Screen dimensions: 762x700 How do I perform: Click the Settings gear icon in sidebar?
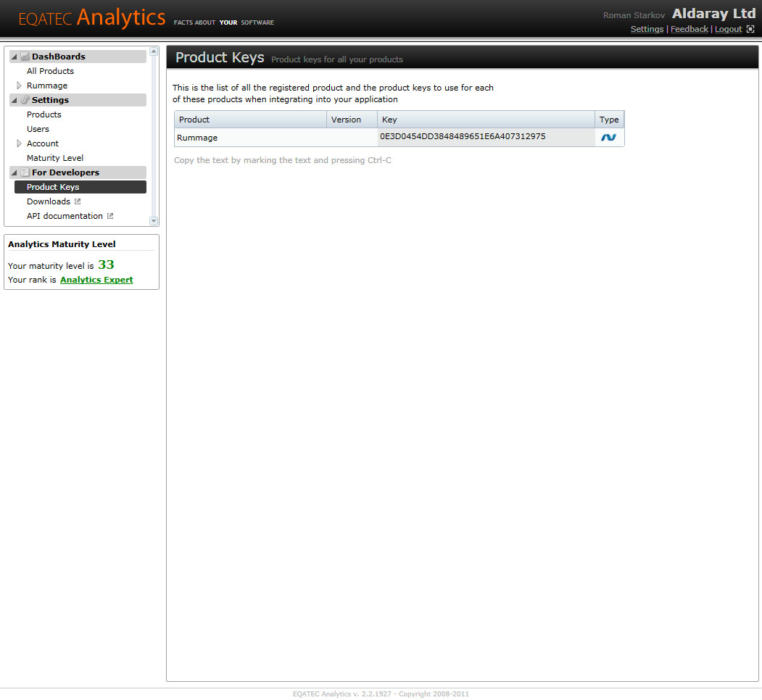click(x=25, y=99)
